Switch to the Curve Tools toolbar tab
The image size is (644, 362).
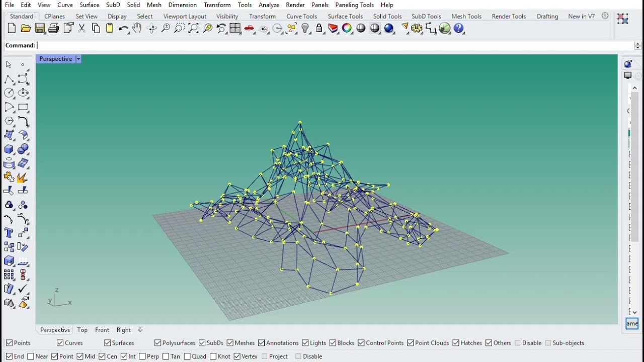click(x=301, y=16)
